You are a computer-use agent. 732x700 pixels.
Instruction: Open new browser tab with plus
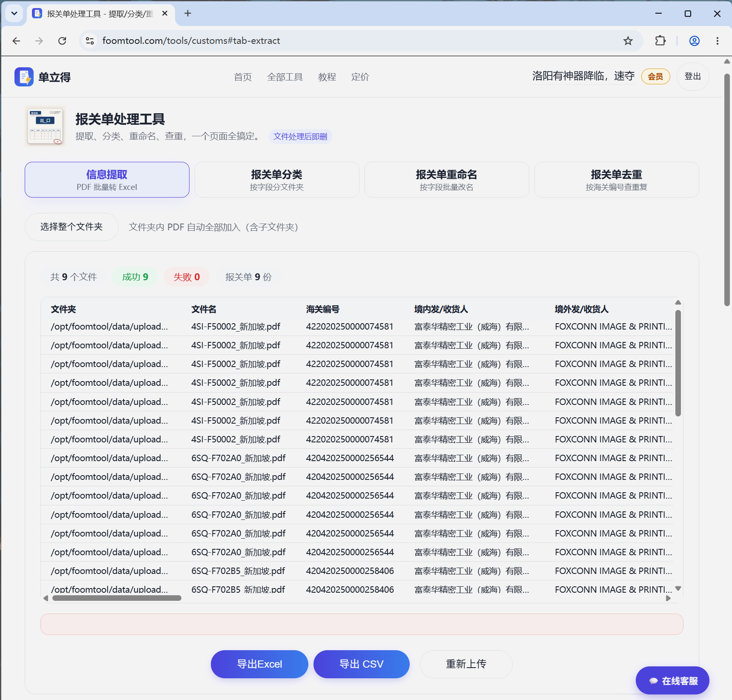[x=188, y=14]
